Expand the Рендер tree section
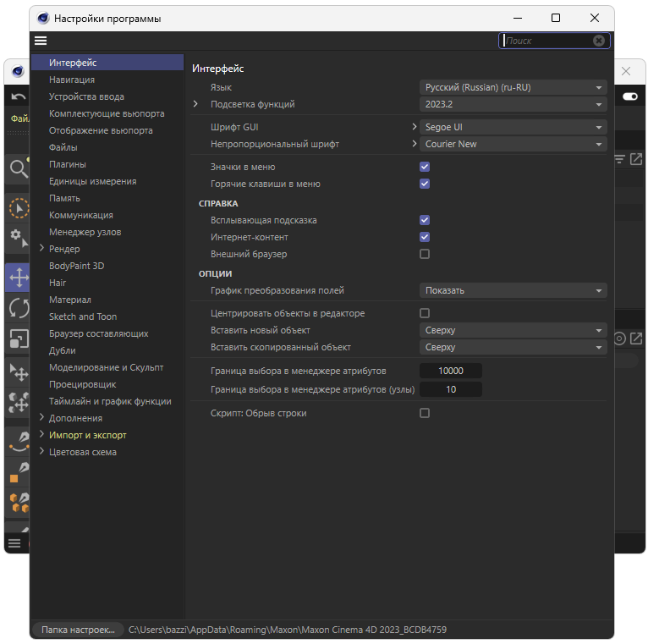 pos(41,249)
